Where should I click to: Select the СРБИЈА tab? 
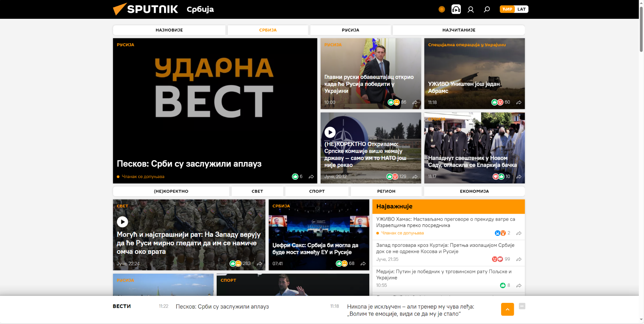pyautogui.click(x=268, y=30)
